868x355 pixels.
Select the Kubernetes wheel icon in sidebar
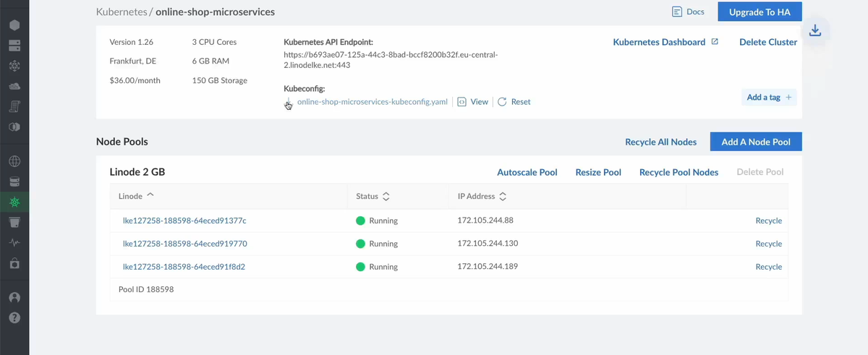[x=14, y=202]
